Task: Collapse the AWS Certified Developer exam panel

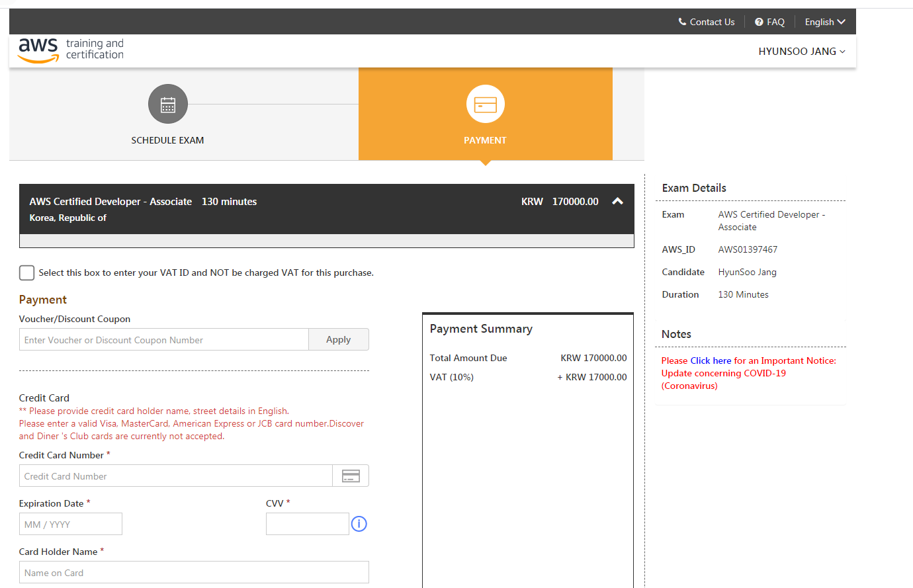Action: (617, 201)
